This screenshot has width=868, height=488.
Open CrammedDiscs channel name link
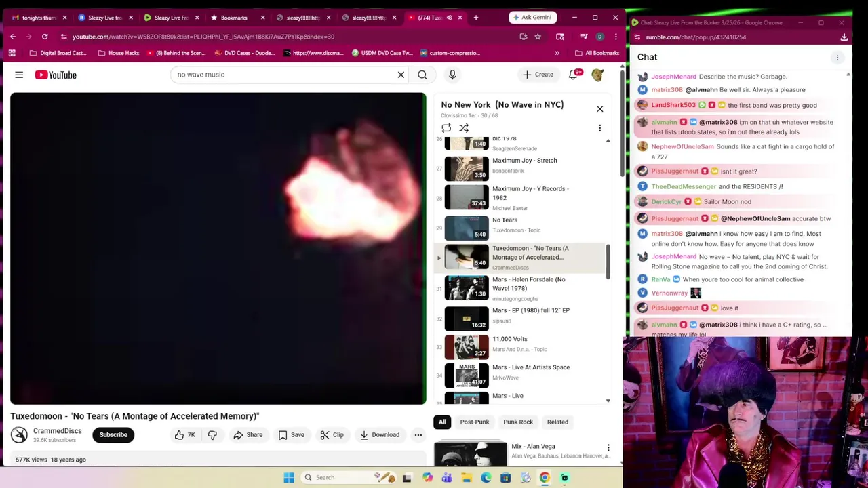click(x=57, y=431)
